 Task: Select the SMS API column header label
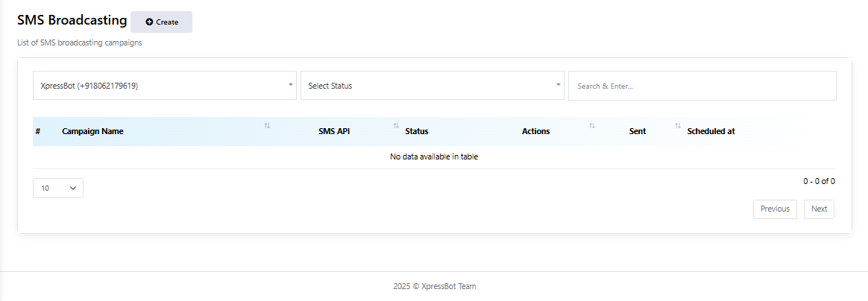point(334,131)
